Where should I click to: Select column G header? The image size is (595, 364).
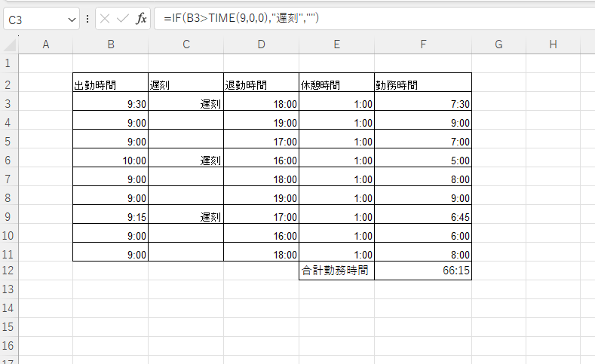tap(498, 44)
